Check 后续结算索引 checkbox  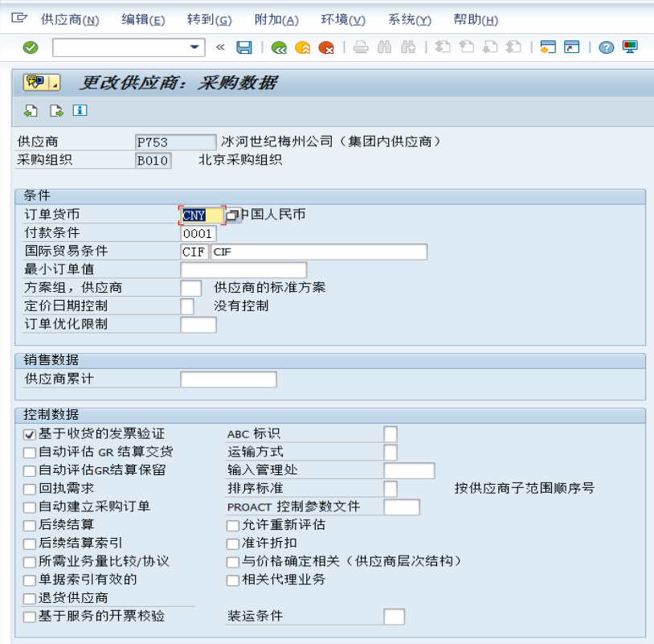pyautogui.click(x=29, y=544)
